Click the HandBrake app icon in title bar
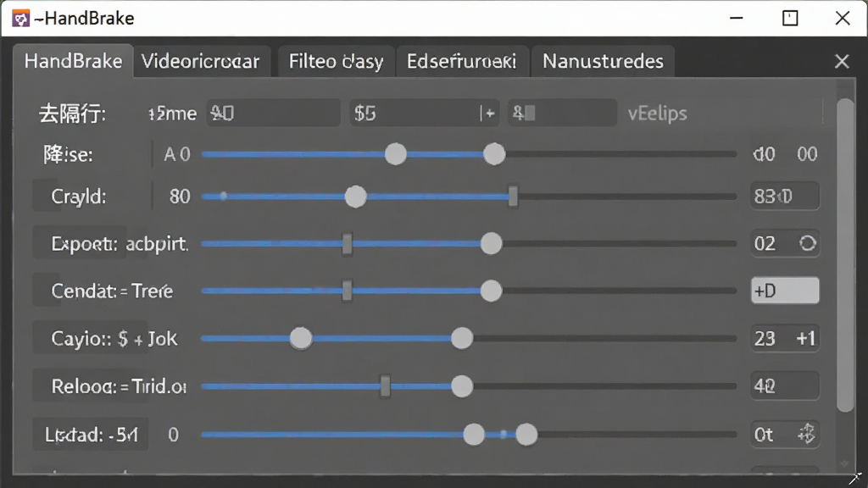 tap(20, 19)
